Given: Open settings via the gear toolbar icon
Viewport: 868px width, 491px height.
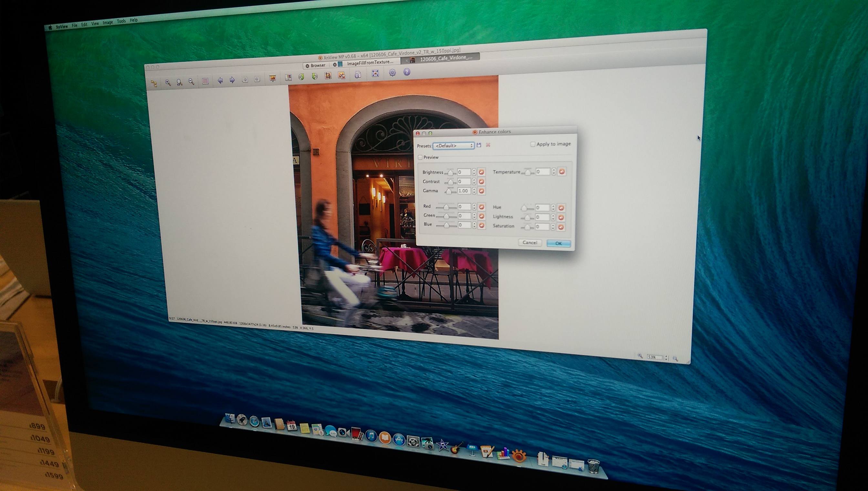Looking at the screenshot, I should [392, 72].
